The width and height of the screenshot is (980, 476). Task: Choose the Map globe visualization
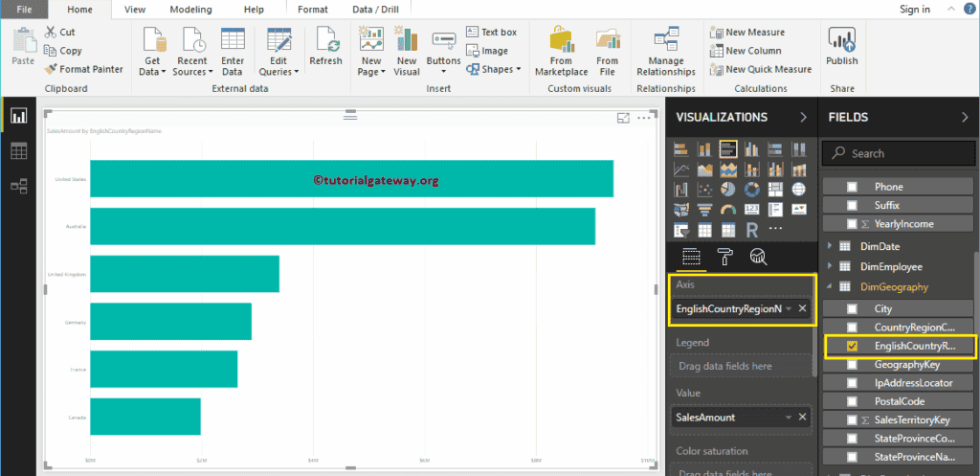click(x=799, y=190)
